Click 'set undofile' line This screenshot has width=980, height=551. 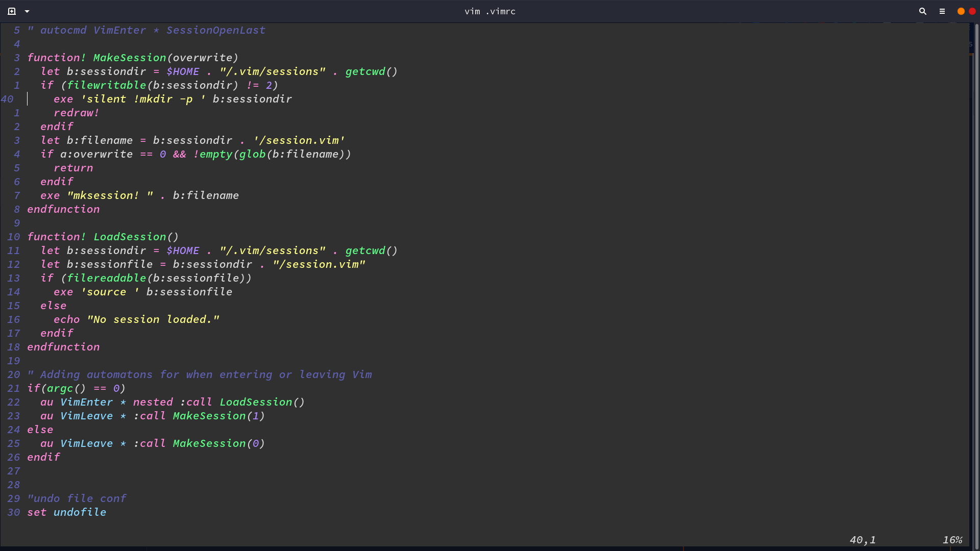point(67,512)
